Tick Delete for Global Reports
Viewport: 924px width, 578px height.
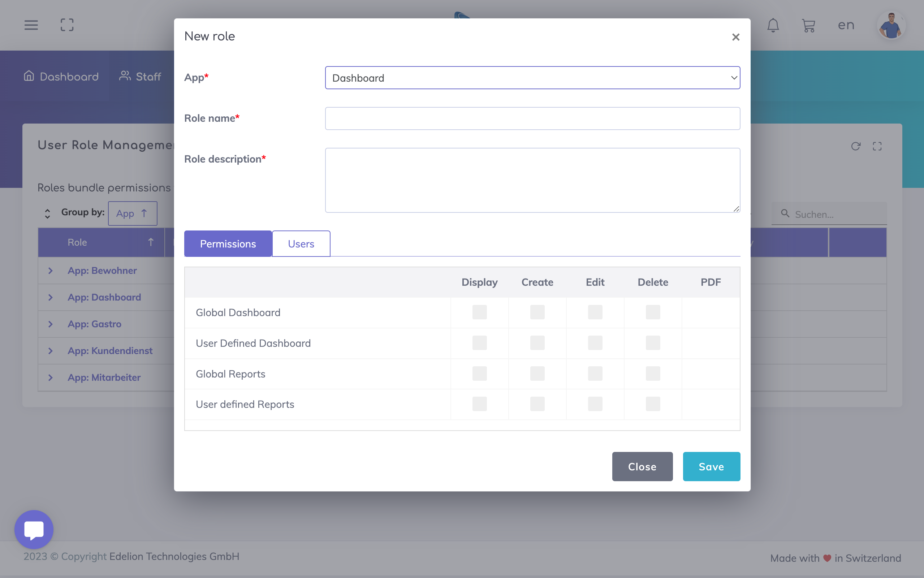click(x=653, y=374)
